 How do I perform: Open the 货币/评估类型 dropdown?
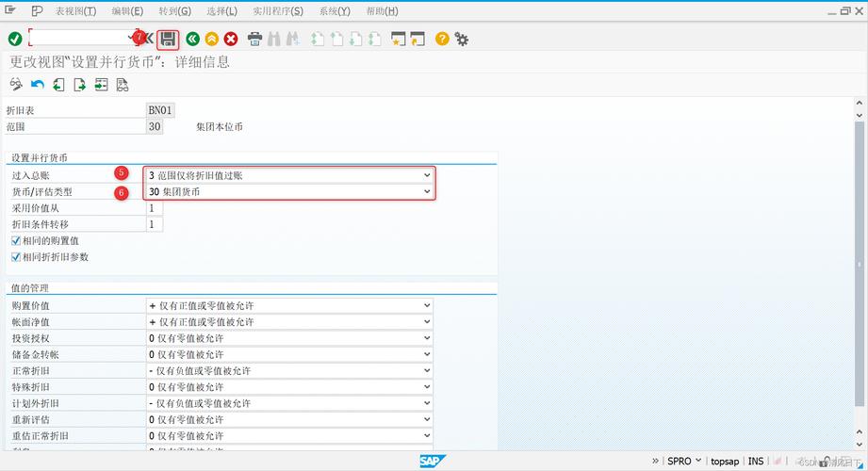(x=427, y=191)
